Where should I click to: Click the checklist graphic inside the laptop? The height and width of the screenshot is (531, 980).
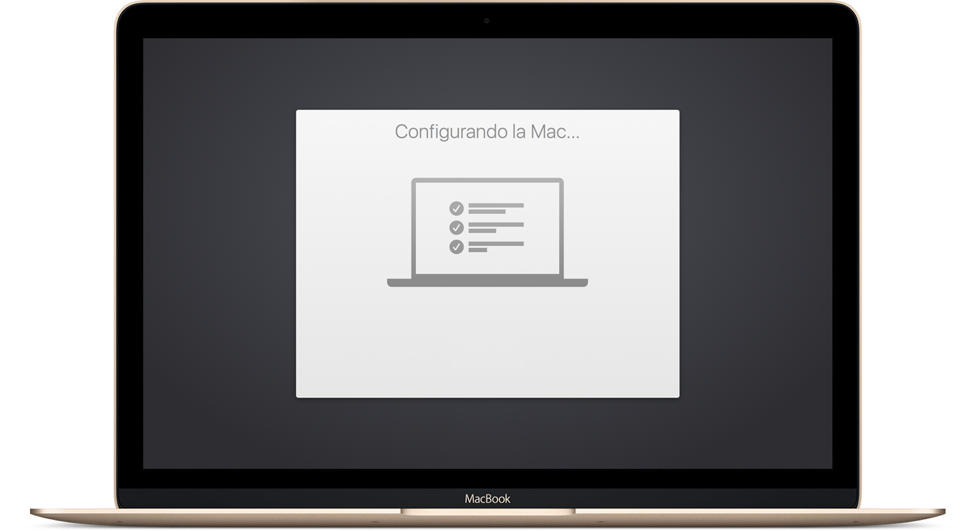pyautogui.click(x=487, y=227)
